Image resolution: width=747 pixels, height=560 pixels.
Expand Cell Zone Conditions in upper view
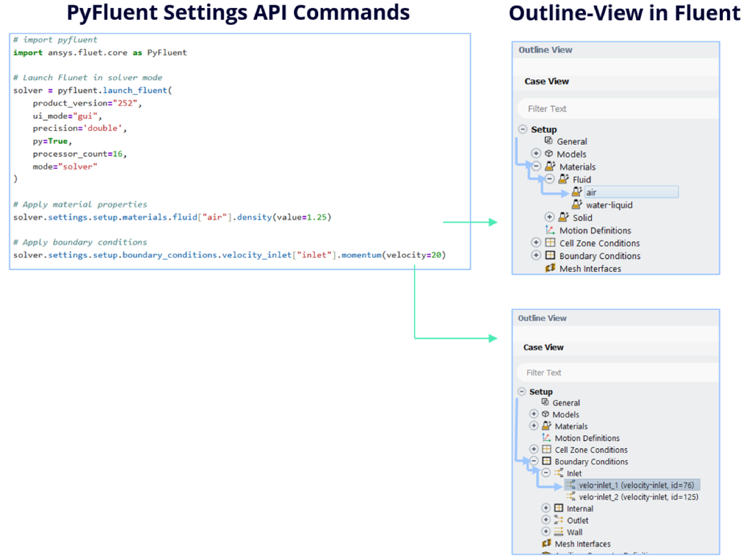pos(536,242)
